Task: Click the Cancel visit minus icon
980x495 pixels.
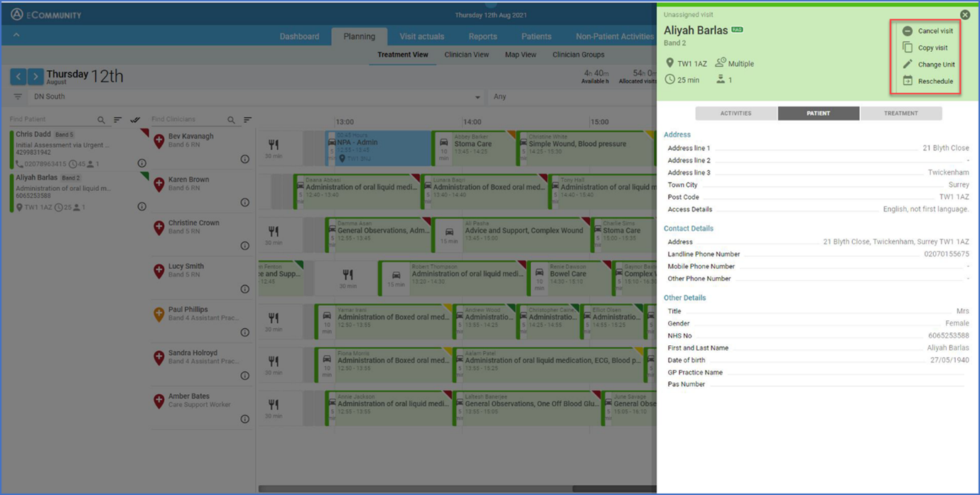Action: click(x=908, y=31)
